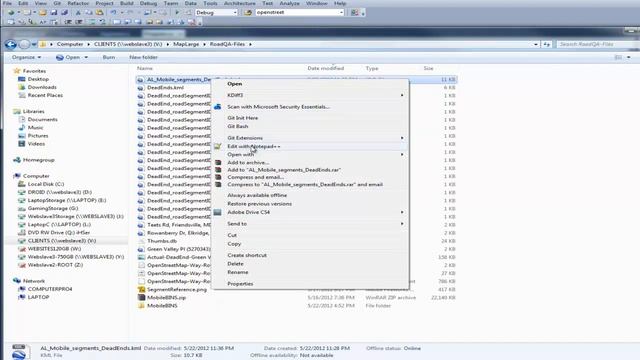Open the Refactor menu in Visual Studio
Screen dimensions: 640x360
(x=78, y=3)
